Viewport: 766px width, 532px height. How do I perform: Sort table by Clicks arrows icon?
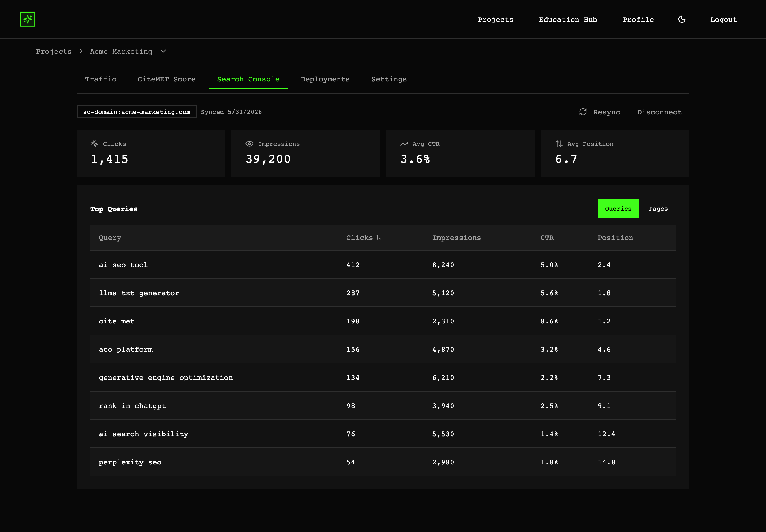click(x=379, y=237)
